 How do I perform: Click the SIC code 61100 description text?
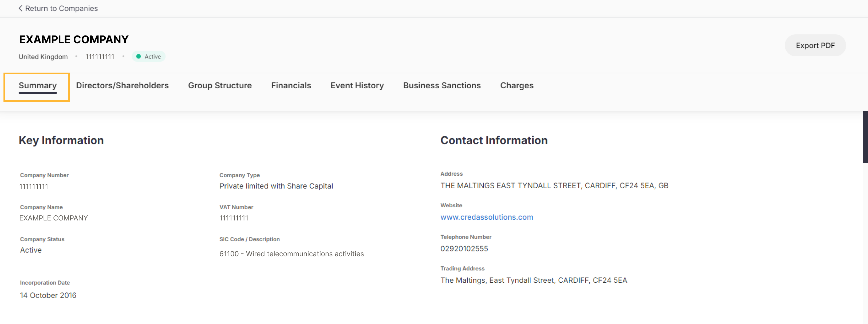291,254
